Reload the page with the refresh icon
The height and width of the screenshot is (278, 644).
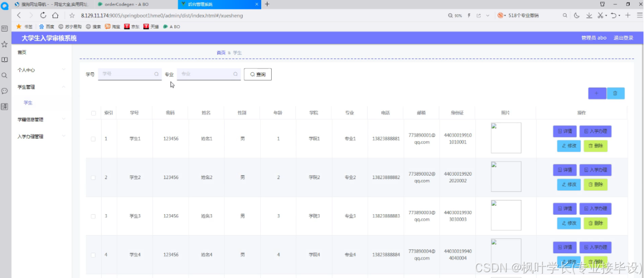click(43, 15)
